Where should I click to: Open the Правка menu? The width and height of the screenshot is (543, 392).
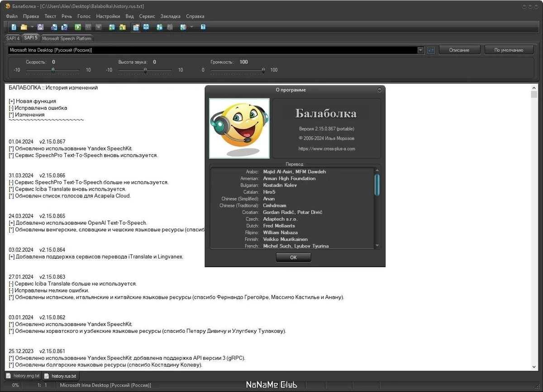click(x=31, y=16)
